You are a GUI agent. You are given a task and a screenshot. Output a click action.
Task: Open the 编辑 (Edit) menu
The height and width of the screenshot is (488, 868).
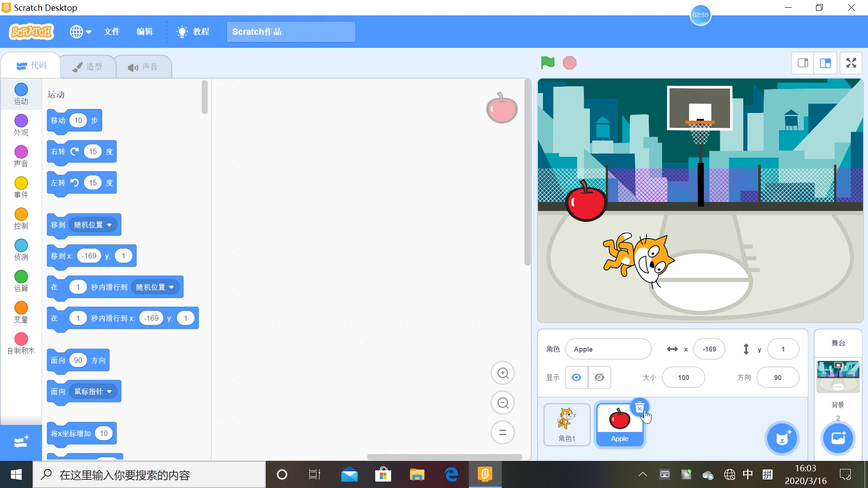pyautogui.click(x=145, y=32)
